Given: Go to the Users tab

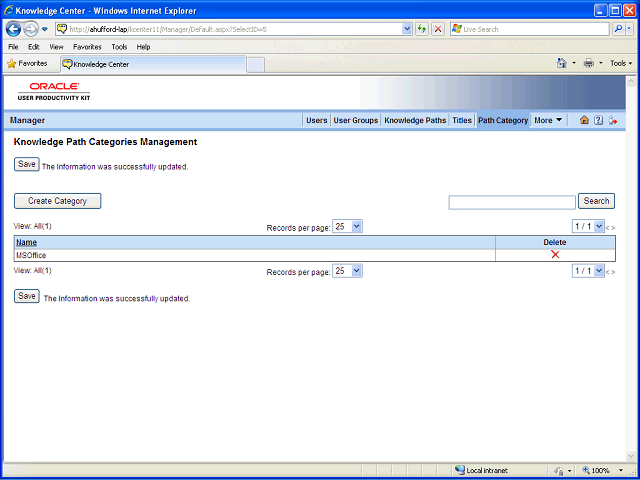Looking at the screenshot, I should (317, 120).
